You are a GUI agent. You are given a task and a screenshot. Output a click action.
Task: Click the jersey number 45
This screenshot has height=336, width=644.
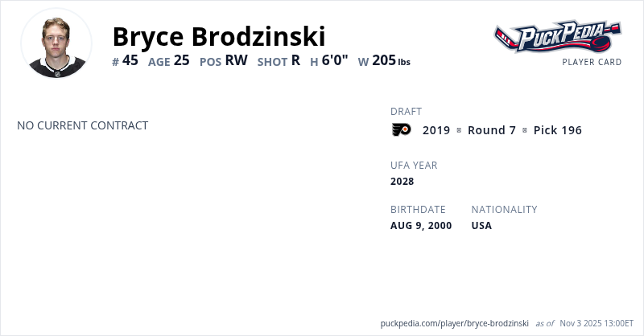click(x=130, y=60)
